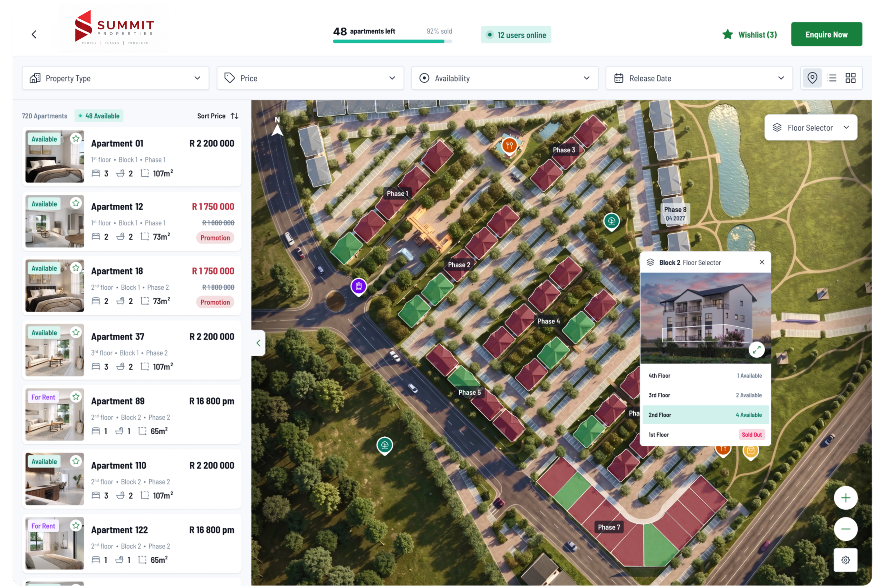Select the highlighted 2nd Floor row
The width and height of the screenshot is (884, 588).
coord(705,415)
